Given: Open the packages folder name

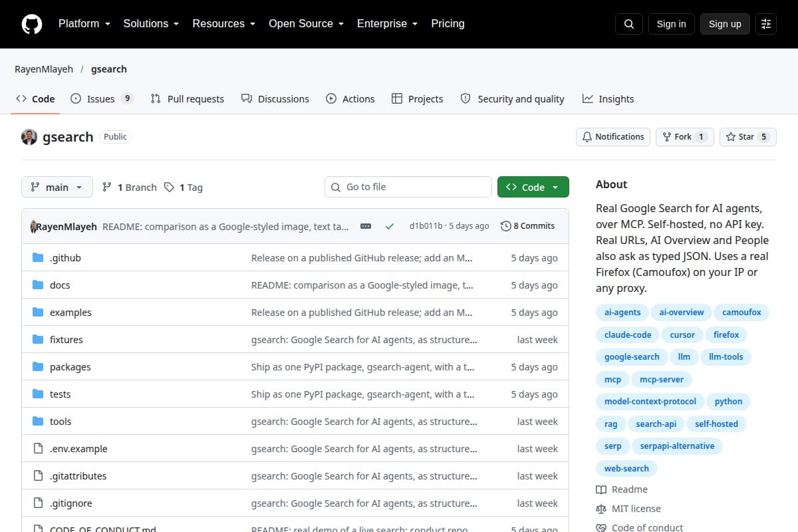Looking at the screenshot, I should tap(70, 367).
